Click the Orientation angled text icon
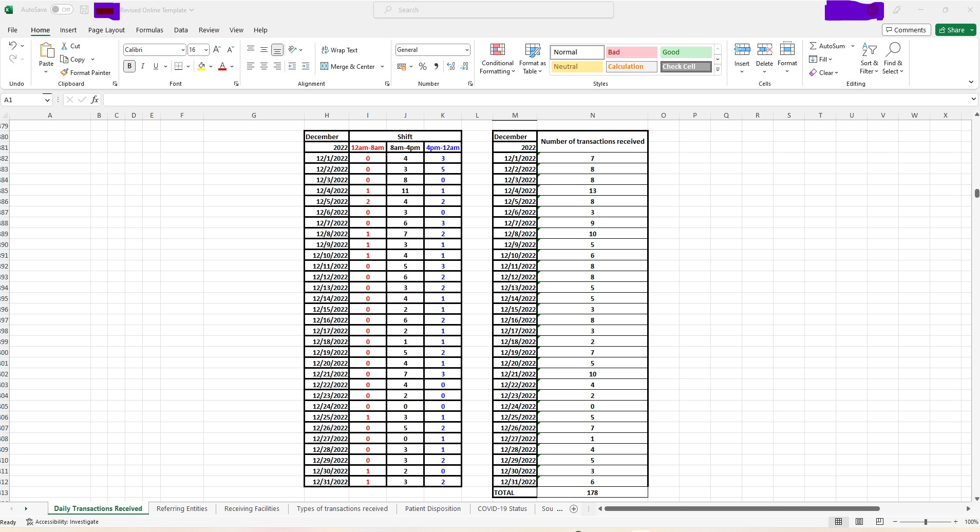The height and width of the screenshot is (532, 980). [x=292, y=50]
